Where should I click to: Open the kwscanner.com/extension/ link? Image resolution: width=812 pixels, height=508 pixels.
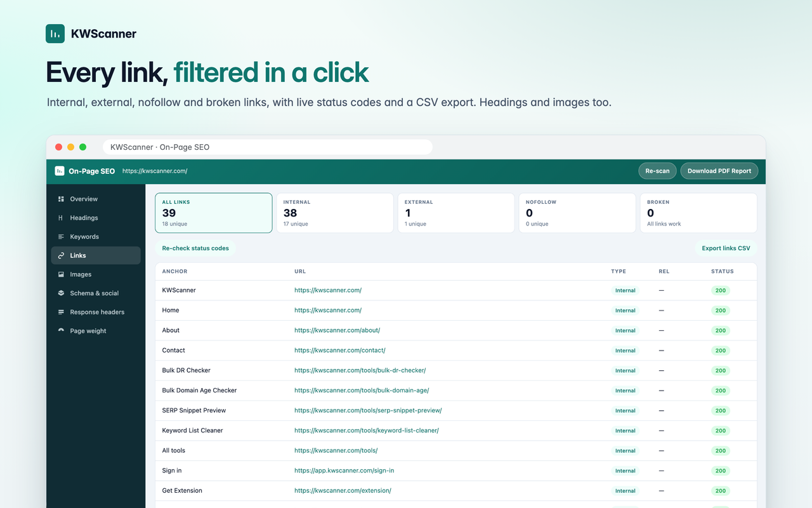point(343,491)
